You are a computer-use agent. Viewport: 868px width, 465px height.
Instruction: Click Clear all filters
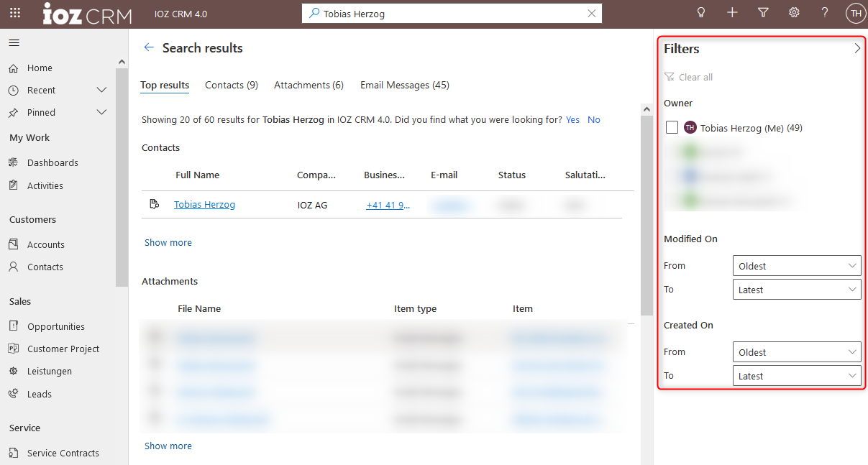pyautogui.click(x=688, y=77)
